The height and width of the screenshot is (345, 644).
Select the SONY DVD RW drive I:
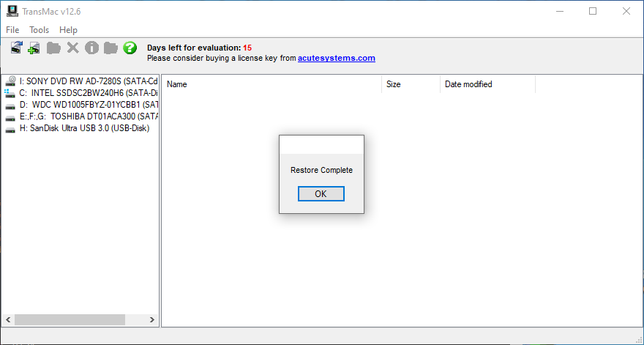pos(88,81)
